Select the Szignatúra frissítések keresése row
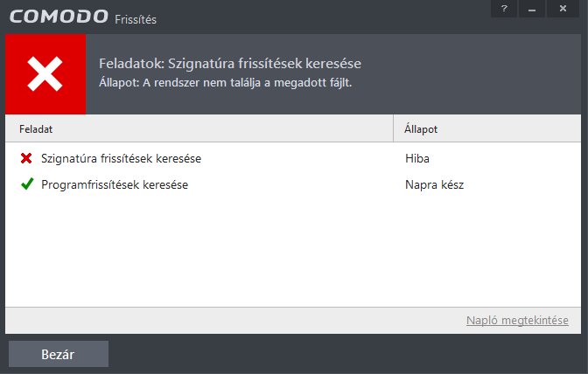The height and width of the screenshot is (374, 588). pyautogui.click(x=293, y=158)
